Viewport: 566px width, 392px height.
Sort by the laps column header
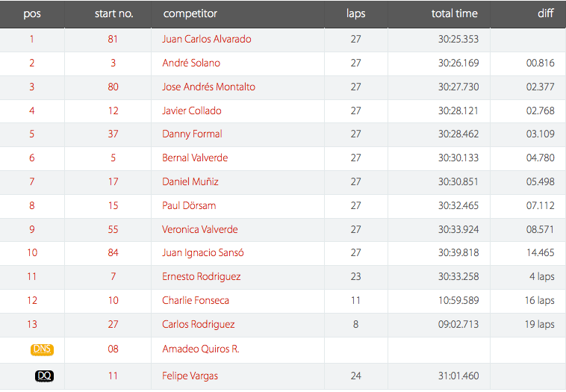(x=356, y=13)
